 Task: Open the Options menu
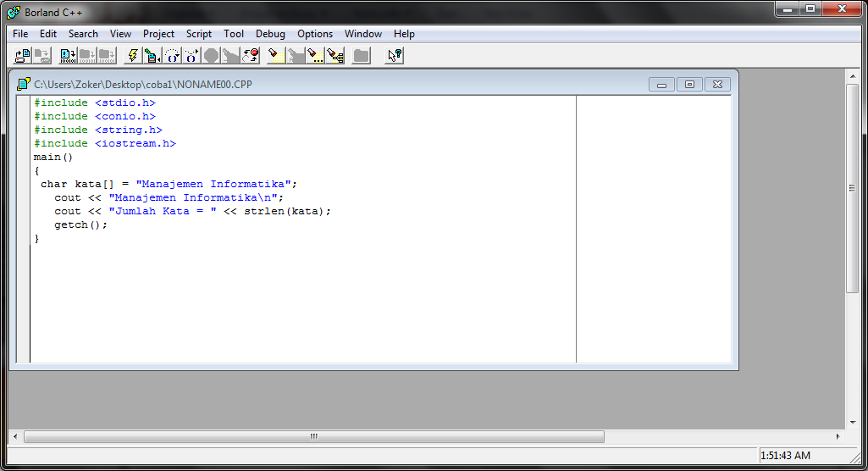point(315,34)
